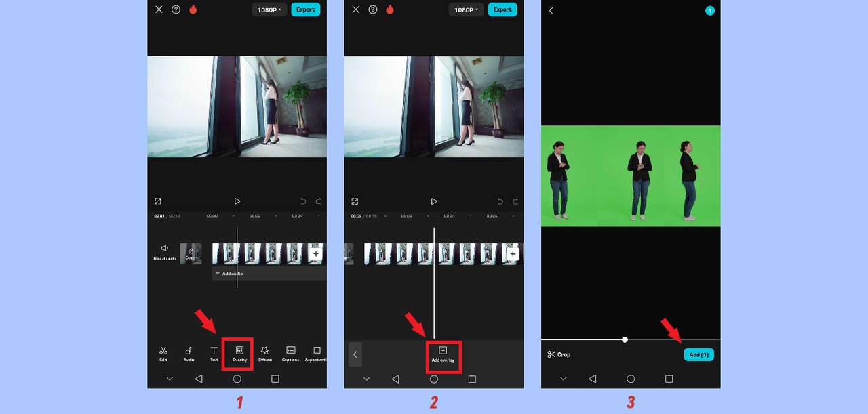The image size is (868, 414).
Task: Select the video clip strip in first screen timeline
Action: (269, 253)
